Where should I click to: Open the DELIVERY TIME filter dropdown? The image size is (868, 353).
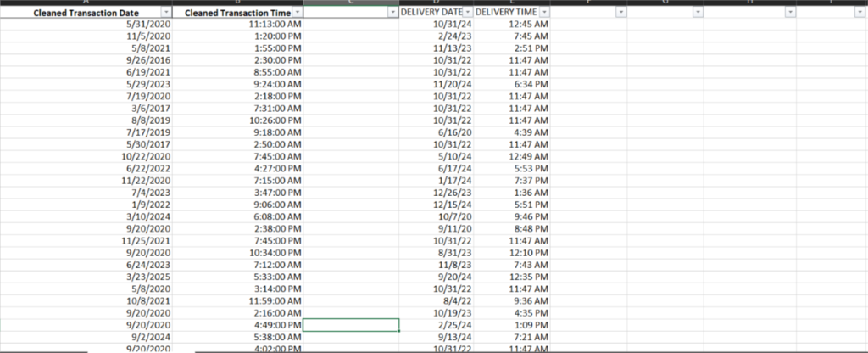(x=544, y=12)
